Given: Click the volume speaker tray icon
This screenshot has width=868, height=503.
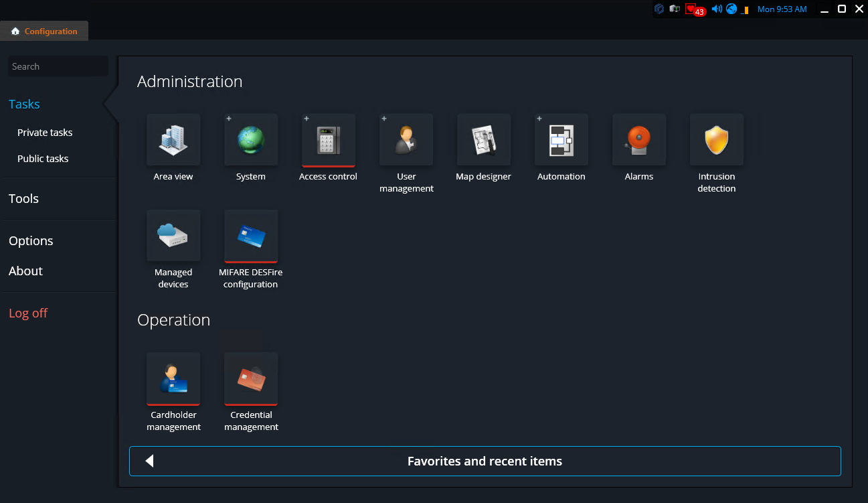Looking at the screenshot, I should point(716,9).
